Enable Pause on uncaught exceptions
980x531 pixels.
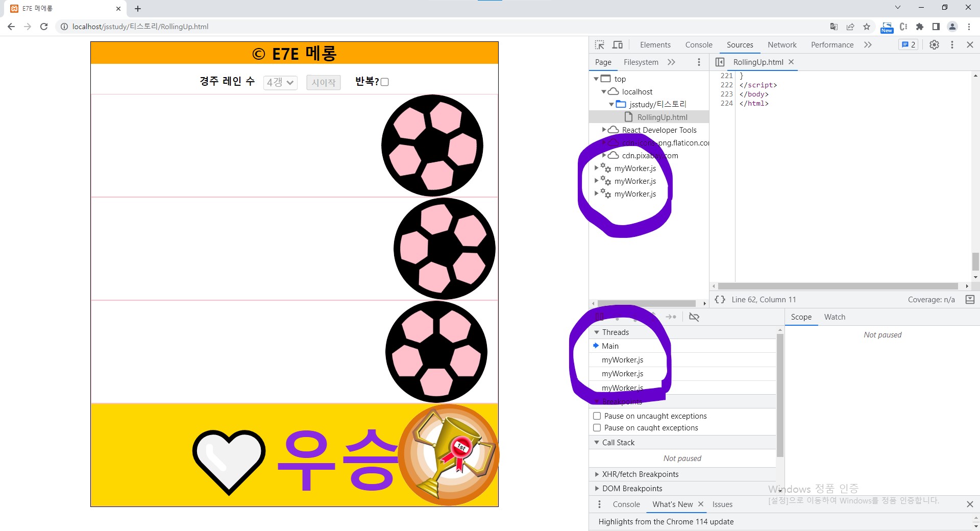tap(597, 416)
